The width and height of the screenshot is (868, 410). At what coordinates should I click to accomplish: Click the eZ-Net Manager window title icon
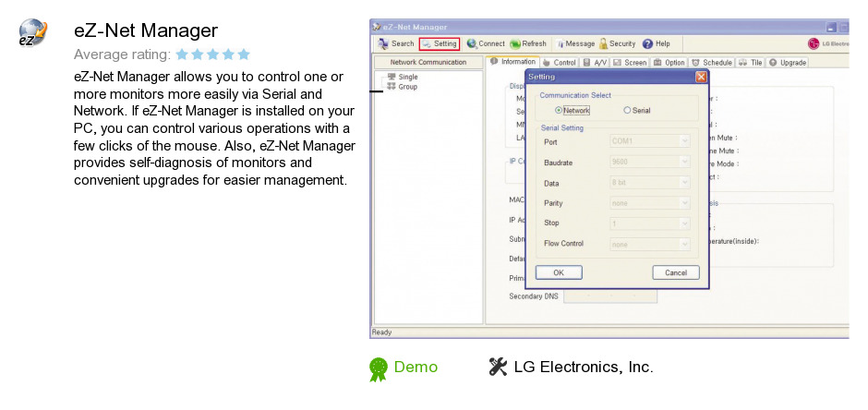(377, 27)
